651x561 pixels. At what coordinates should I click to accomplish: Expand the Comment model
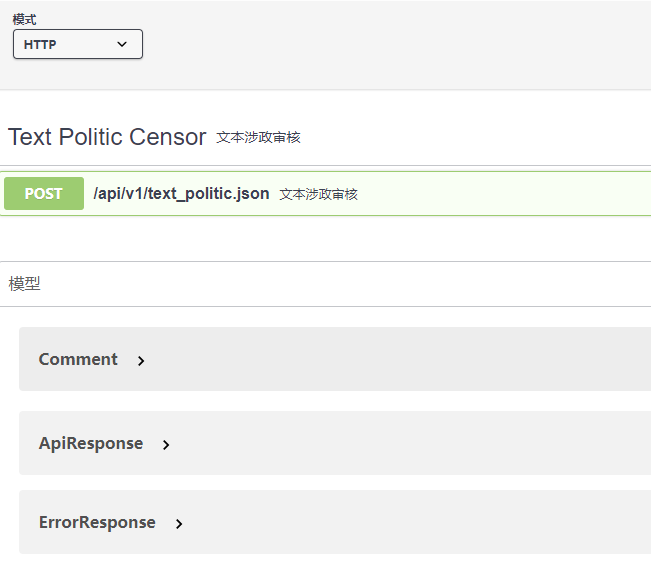click(x=335, y=359)
